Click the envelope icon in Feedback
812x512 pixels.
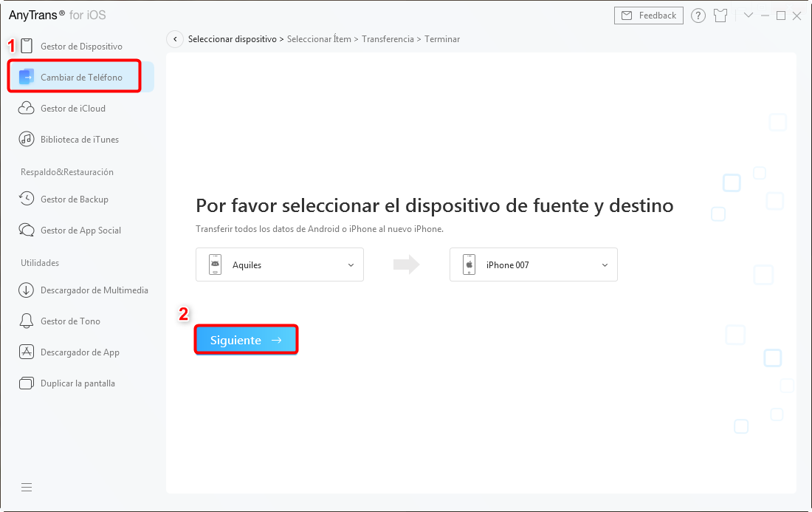tap(627, 16)
